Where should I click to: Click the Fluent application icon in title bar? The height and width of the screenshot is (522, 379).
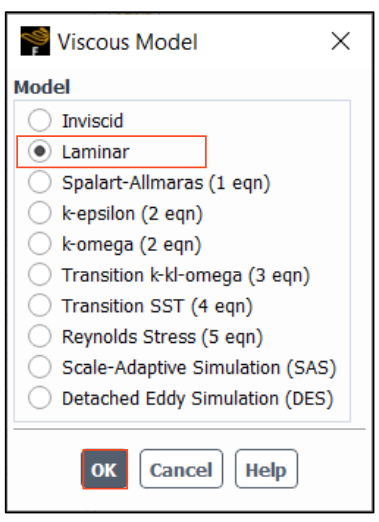(35, 41)
